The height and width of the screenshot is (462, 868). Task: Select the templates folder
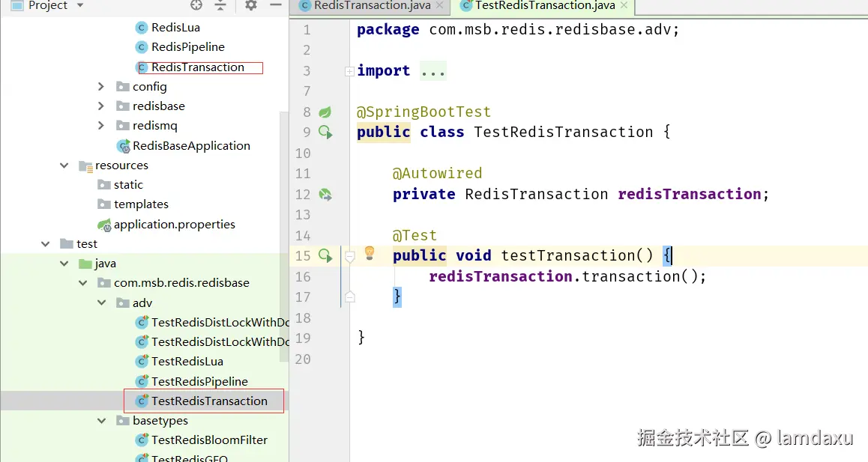[141, 204]
